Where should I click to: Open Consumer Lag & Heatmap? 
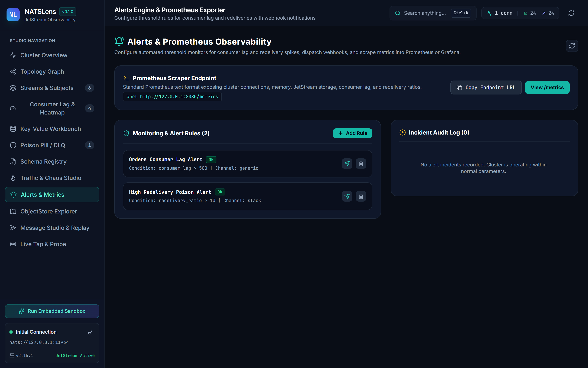(52, 108)
